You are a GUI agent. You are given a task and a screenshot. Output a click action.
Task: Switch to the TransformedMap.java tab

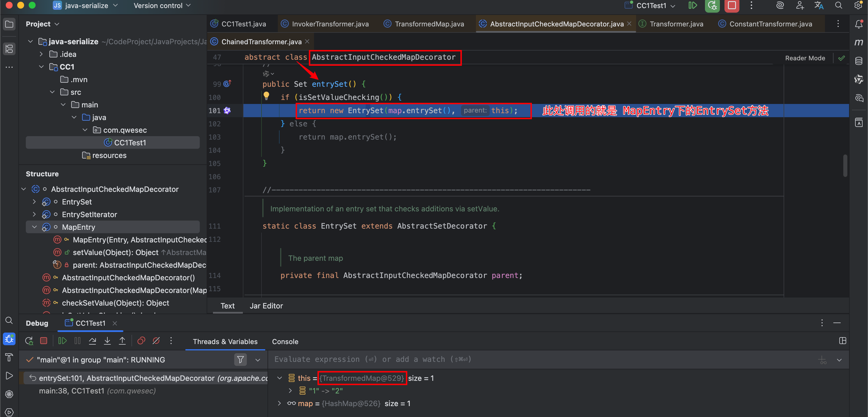429,24
